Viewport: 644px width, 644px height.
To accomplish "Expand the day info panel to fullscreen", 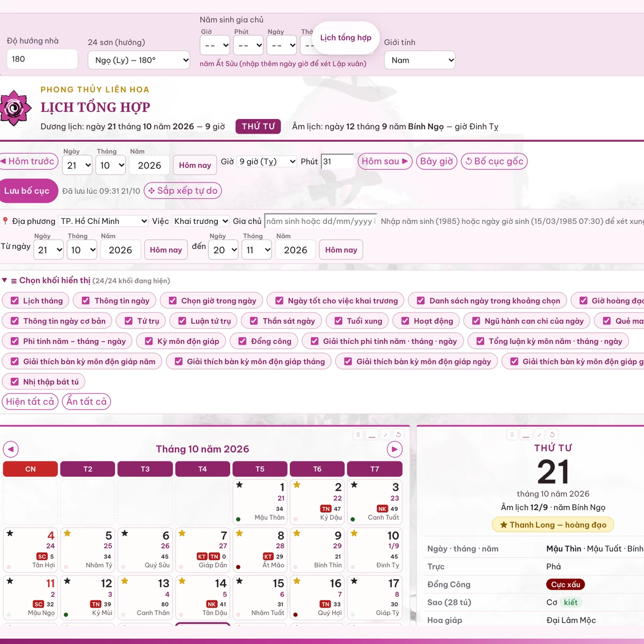I will [539, 435].
